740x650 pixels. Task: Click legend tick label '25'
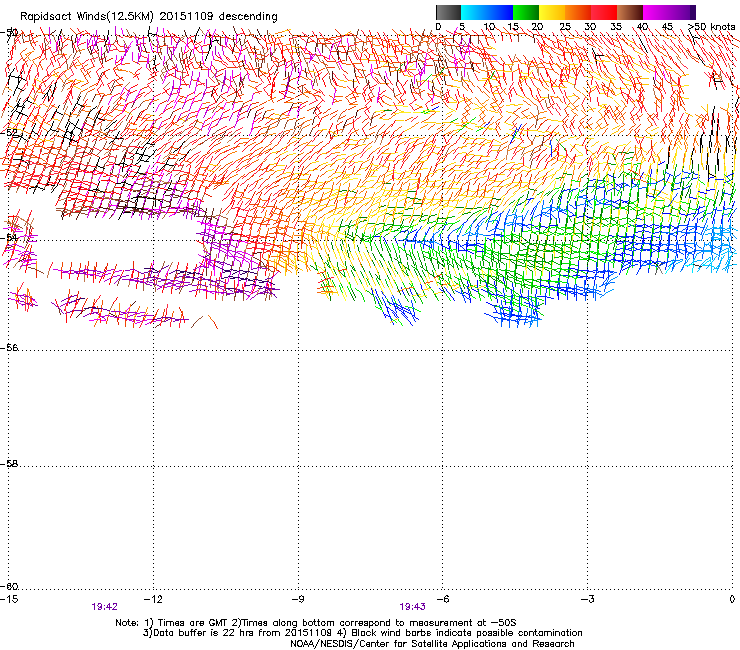click(565, 27)
